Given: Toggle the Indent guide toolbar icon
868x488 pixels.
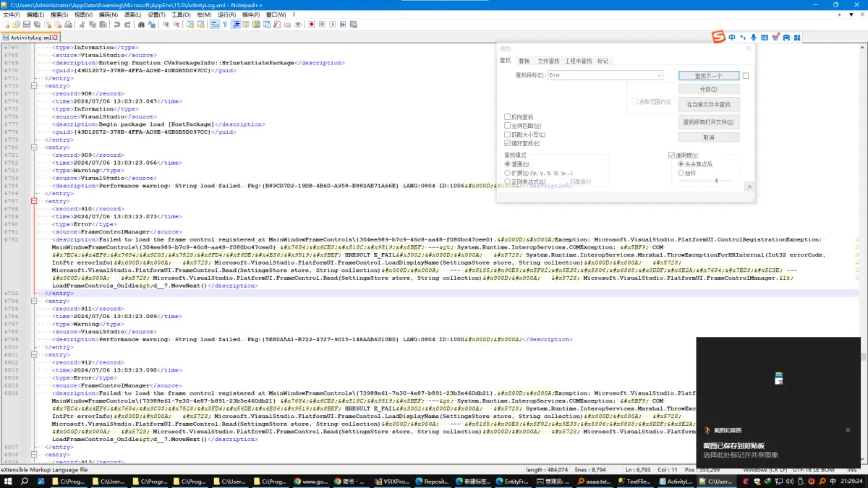Looking at the screenshot, I should click(x=236, y=25).
